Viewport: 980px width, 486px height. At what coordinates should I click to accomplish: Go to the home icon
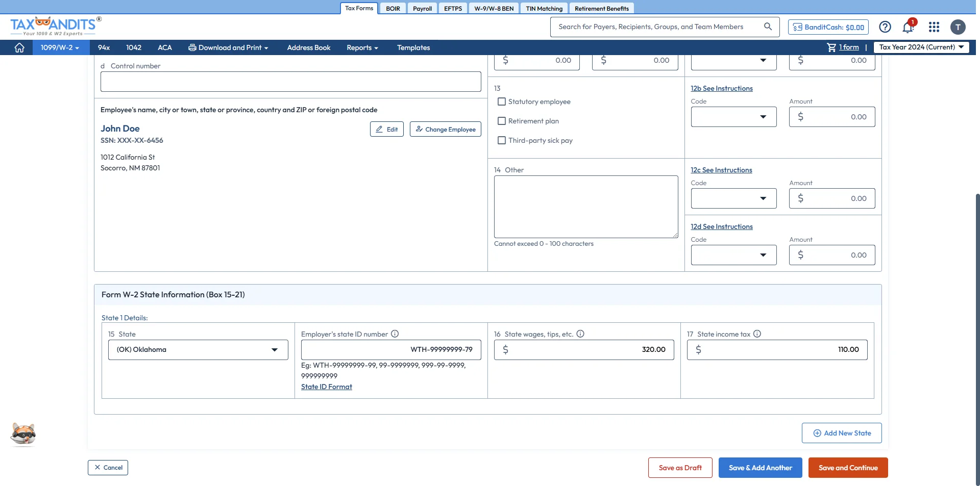tap(19, 47)
